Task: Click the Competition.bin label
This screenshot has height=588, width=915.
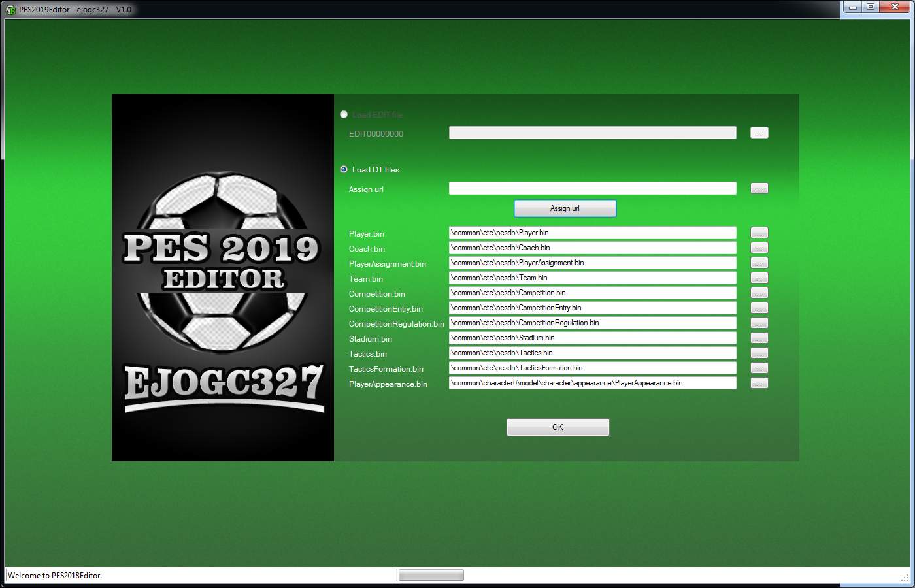Action: [377, 294]
